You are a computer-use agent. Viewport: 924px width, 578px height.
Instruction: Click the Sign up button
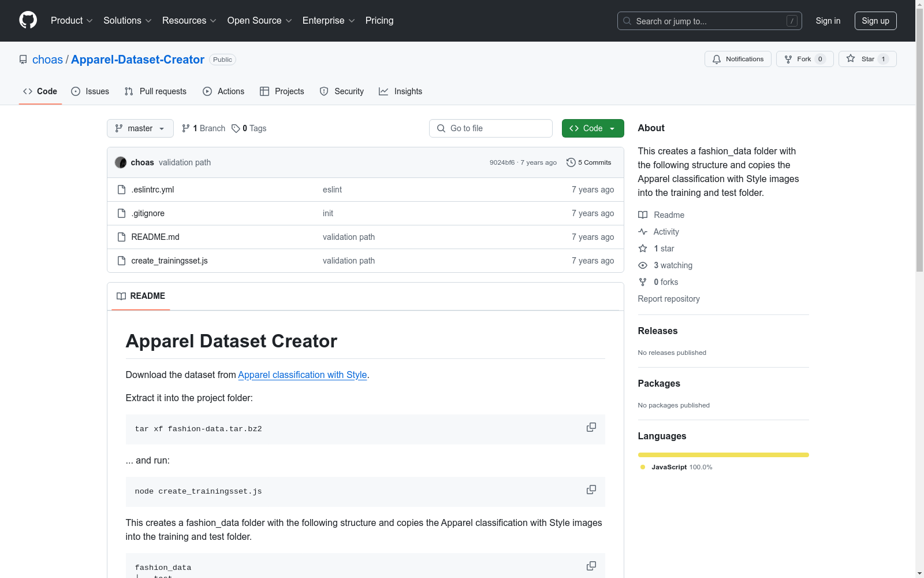click(875, 21)
